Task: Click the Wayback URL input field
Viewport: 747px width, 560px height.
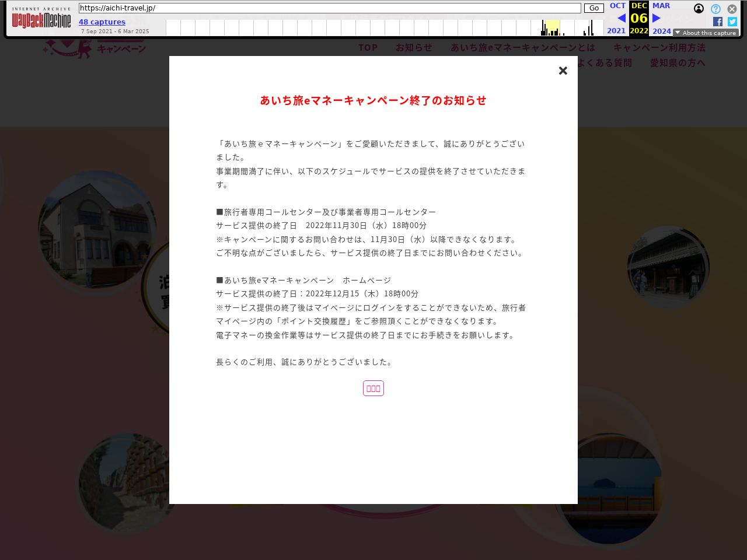Action: click(330, 8)
